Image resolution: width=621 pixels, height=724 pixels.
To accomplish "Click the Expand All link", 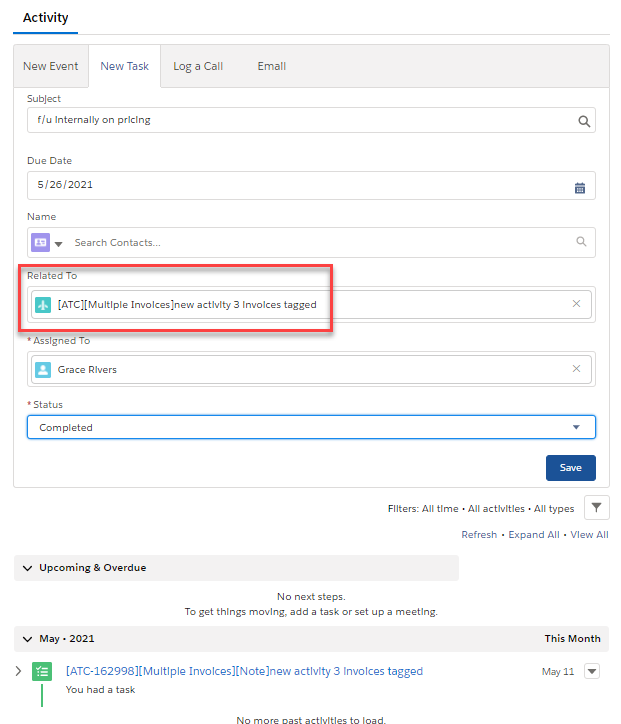I will tap(532, 535).
